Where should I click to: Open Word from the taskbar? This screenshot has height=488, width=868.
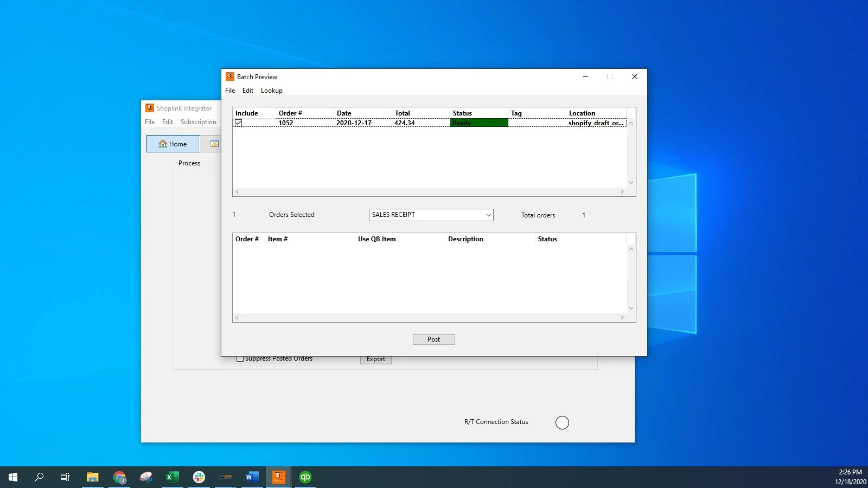(x=252, y=477)
